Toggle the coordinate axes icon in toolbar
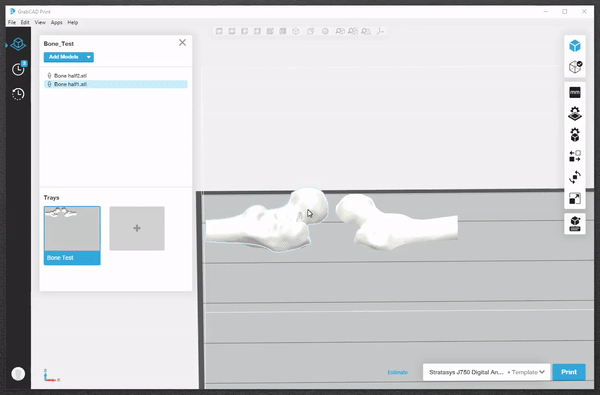Image resolution: width=600 pixels, height=395 pixels. coord(380,31)
